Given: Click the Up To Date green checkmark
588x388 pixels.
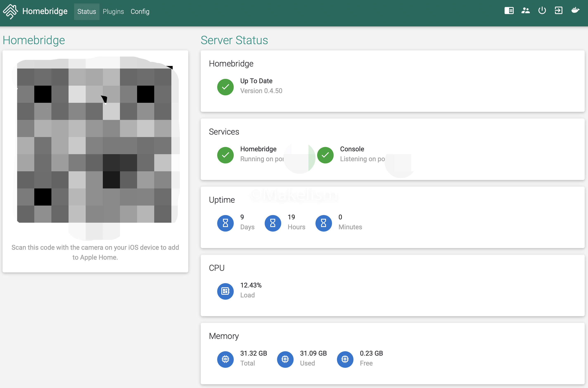Looking at the screenshot, I should tap(225, 87).
